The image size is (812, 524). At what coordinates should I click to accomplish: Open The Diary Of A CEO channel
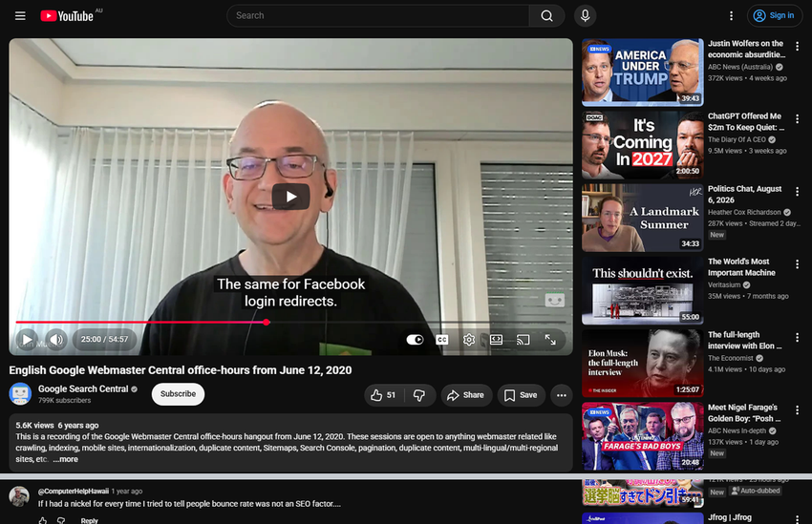(737, 139)
